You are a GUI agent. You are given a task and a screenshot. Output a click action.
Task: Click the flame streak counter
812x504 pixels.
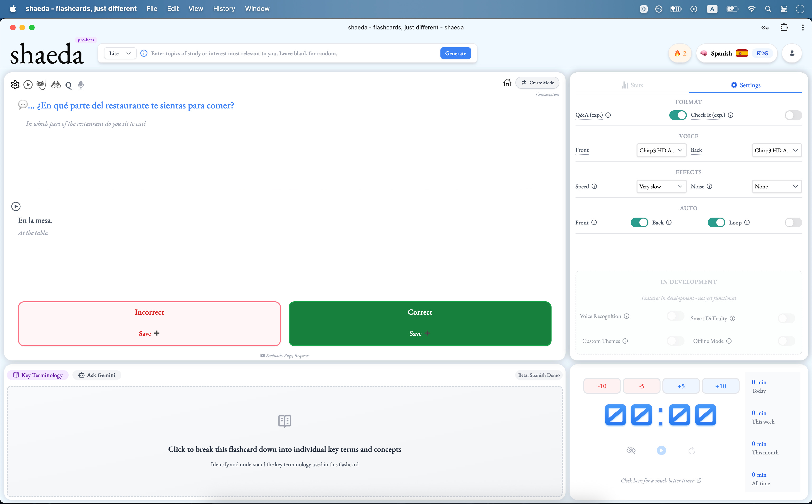680,53
